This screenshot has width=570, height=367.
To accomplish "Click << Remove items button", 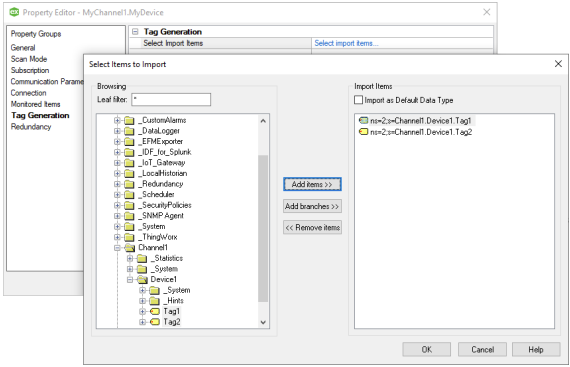I will 312,227.
